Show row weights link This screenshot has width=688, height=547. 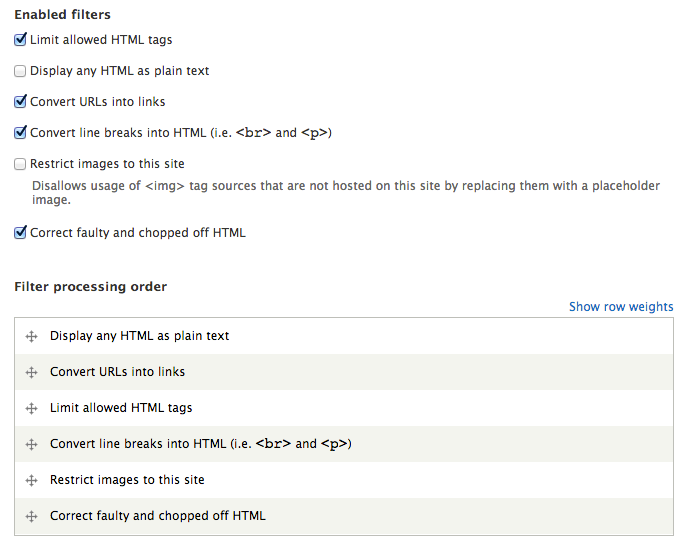coord(621,307)
